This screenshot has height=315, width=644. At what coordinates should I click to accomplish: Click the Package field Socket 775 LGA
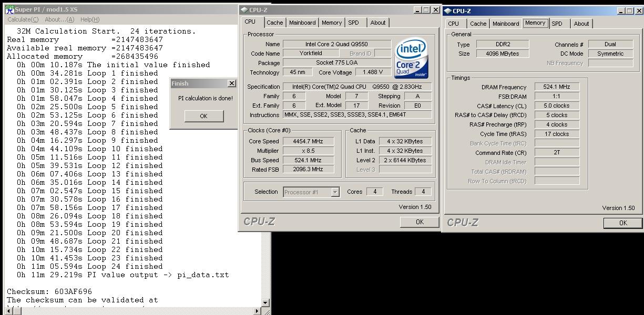pyautogui.click(x=337, y=63)
